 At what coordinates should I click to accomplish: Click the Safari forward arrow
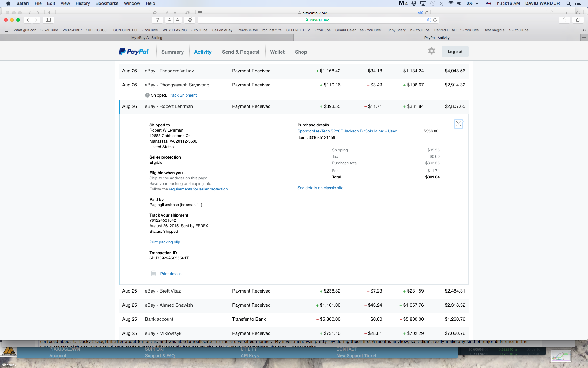click(x=36, y=20)
